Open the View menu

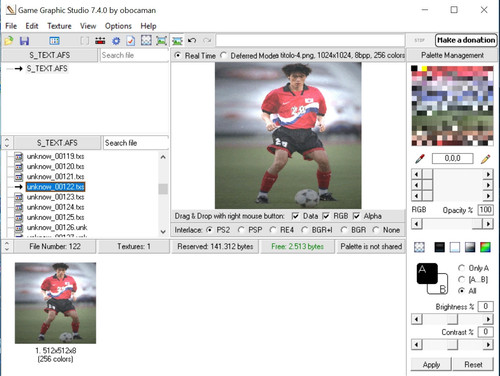[88, 26]
